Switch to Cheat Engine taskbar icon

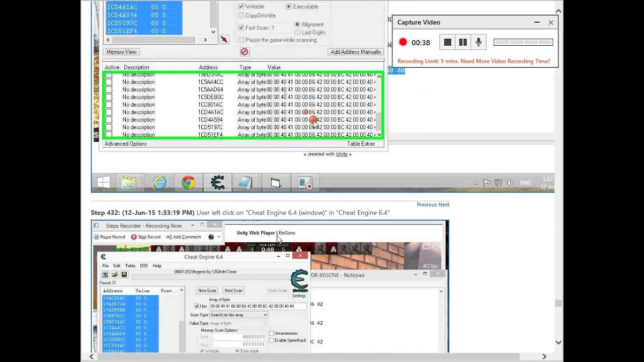click(217, 183)
